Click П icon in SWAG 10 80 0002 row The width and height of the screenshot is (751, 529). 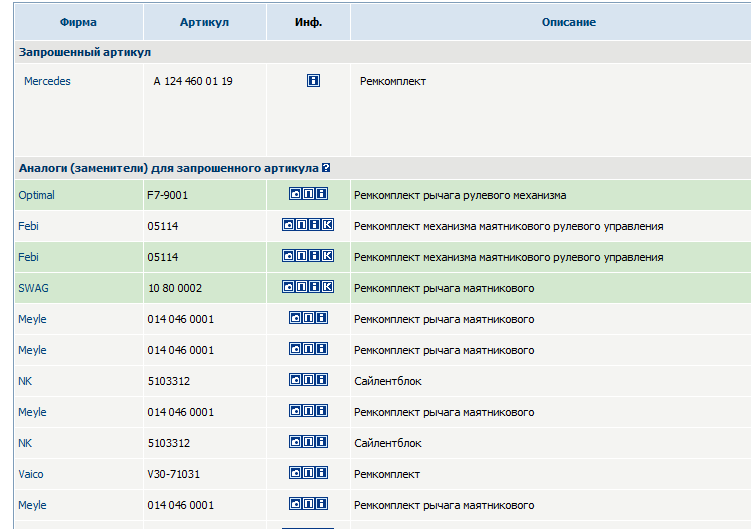point(301,287)
